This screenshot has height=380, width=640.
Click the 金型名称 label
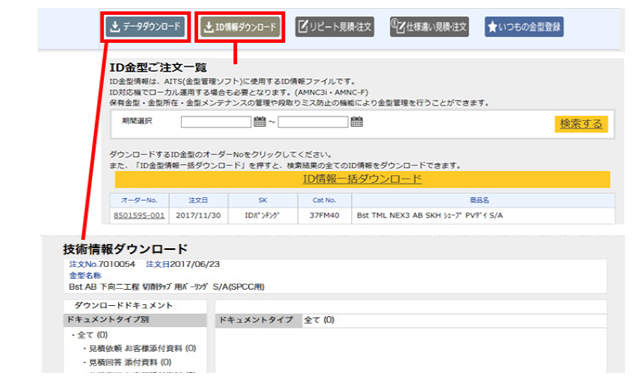click(x=85, y=276)
